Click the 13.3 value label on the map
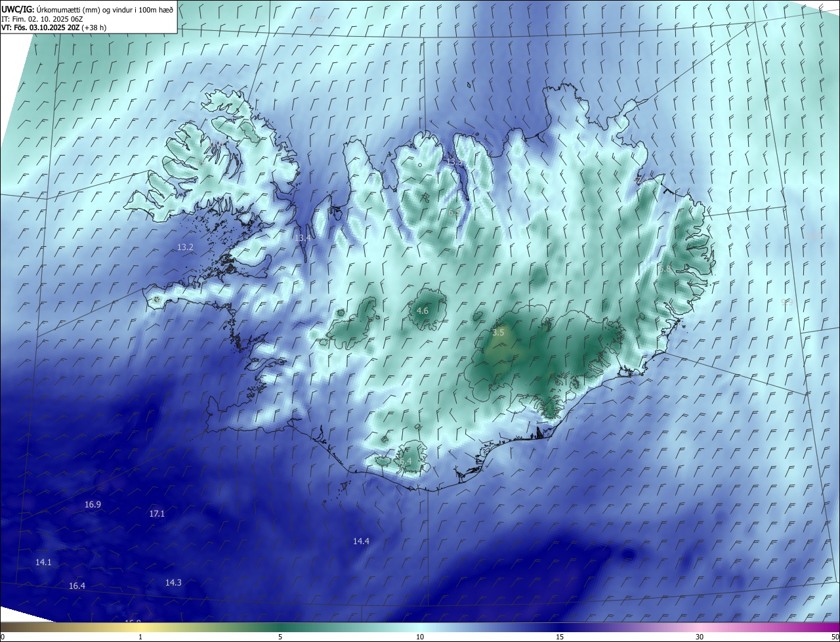Viewport: 840px width, 642px height. click(455, 161)
